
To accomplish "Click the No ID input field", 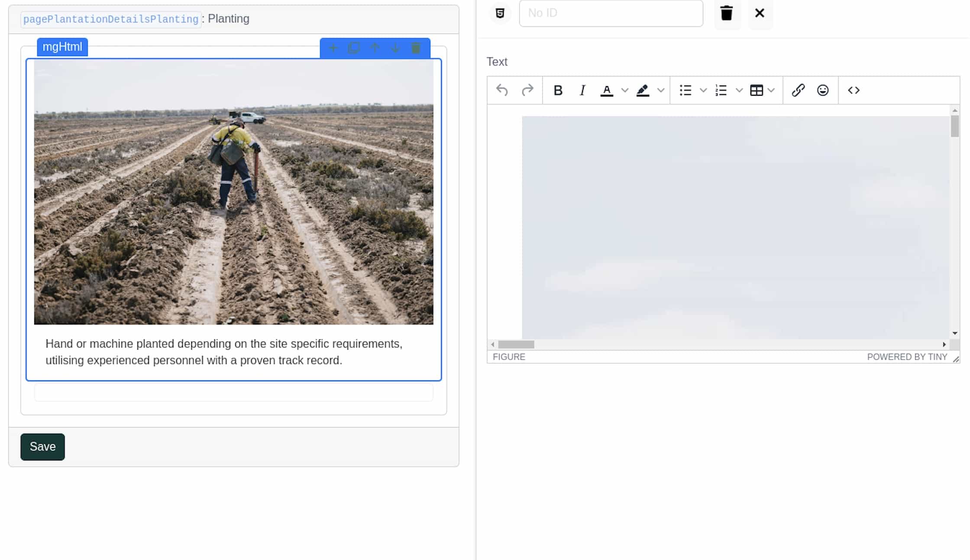I will tap(611, 13).
